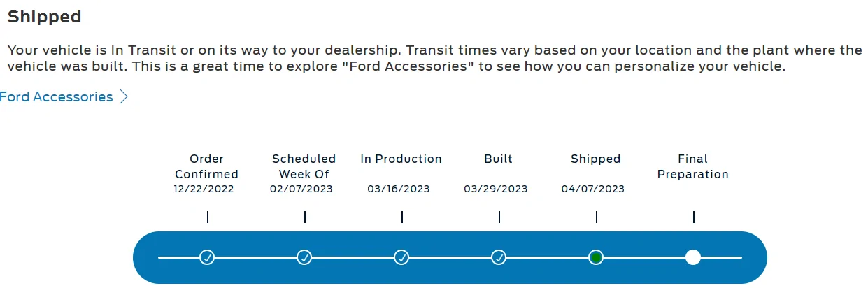This screenshot has width=868, height=288.
Task: Click the 04/07/2023 shipped date
Action: point(593,189)
